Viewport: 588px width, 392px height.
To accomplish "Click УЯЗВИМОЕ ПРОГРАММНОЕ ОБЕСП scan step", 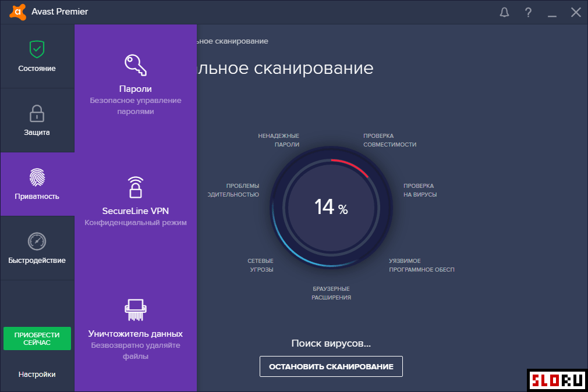I will [421, 265].
